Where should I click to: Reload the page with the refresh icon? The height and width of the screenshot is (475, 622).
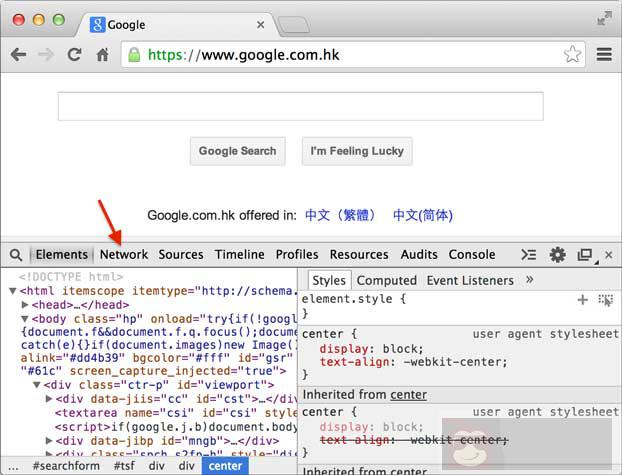74,54
